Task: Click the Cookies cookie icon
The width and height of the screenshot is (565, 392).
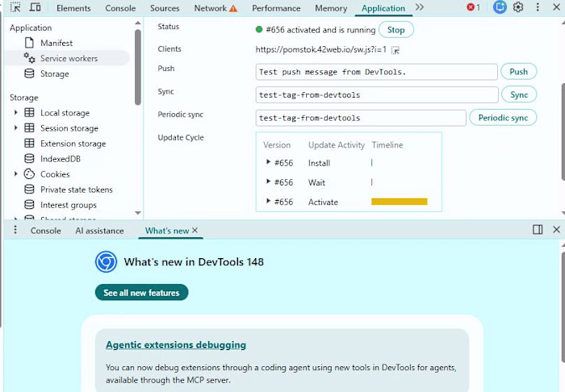Action: pyautogui.click(x=29, y=174)
